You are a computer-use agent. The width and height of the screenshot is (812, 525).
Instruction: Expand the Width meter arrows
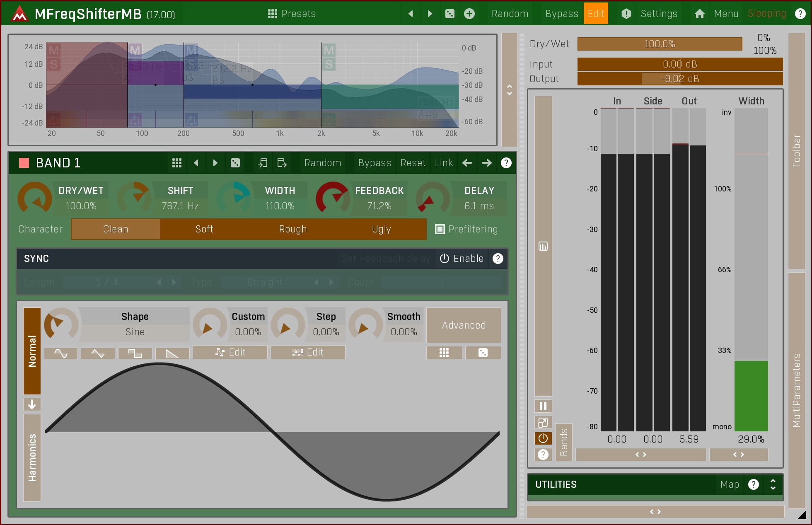[738, 455]
